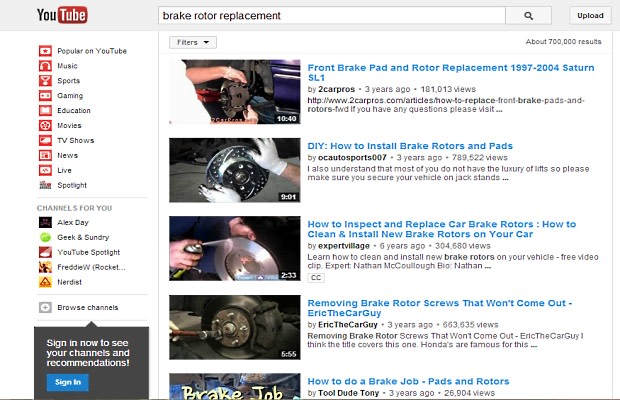Click the News icon in sidebar
620x400 pixels.
click(x=45, y=155)
